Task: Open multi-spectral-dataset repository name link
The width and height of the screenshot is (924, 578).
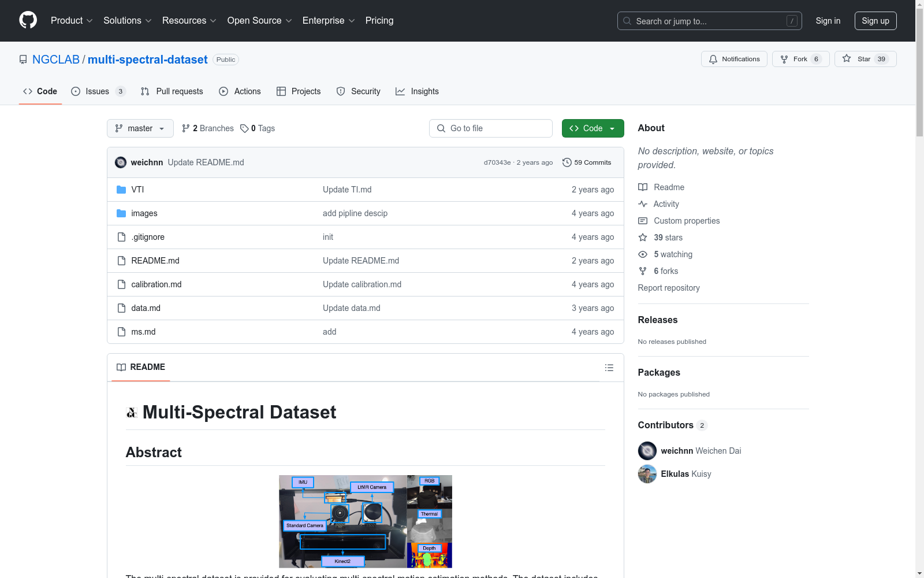Action: 147,60
